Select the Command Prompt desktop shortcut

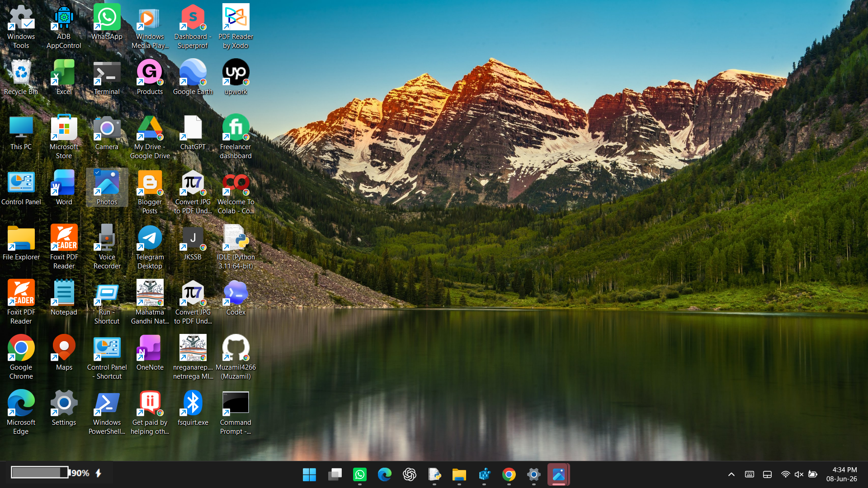[236, 413]
